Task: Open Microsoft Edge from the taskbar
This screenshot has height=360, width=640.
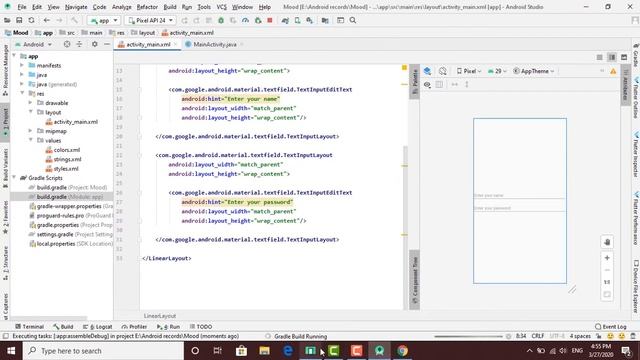Action: point(288,351)
